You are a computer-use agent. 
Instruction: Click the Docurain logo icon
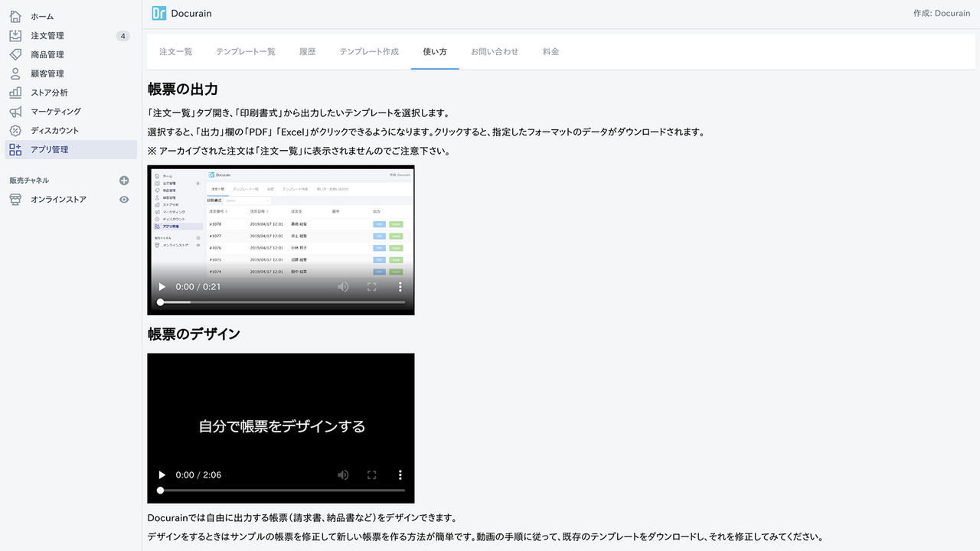(x=158, y=13)
